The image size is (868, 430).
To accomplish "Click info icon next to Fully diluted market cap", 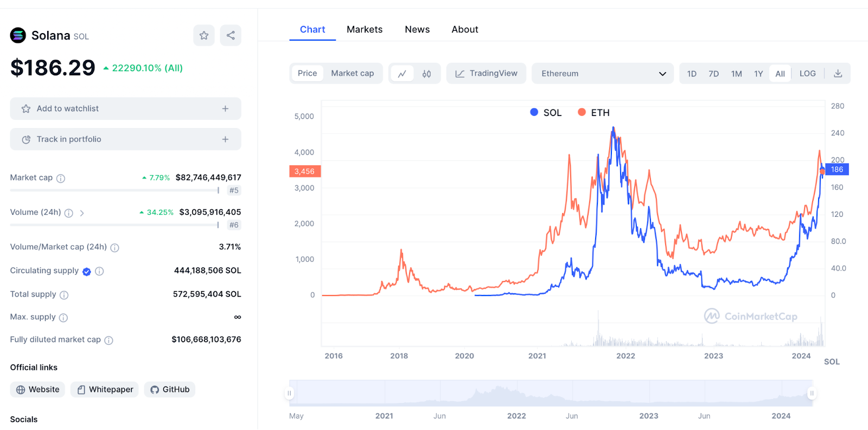I will coord(108,341).
